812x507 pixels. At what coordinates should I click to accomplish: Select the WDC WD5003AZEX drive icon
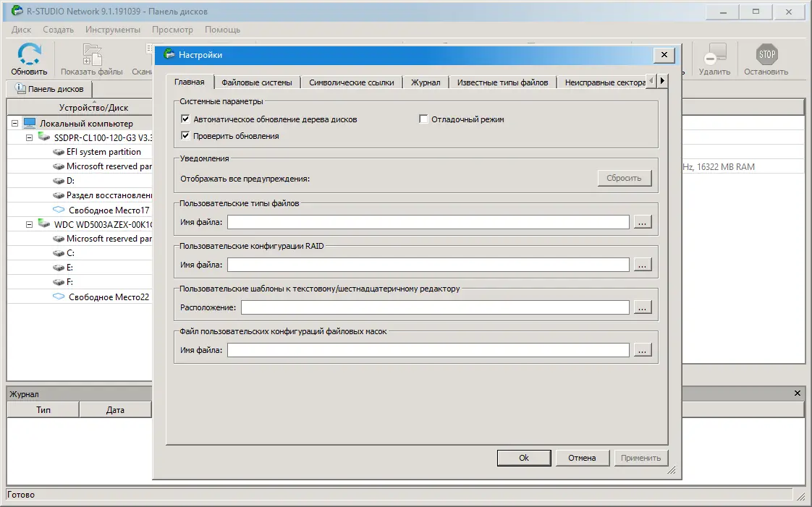click(x=44, y=224)
